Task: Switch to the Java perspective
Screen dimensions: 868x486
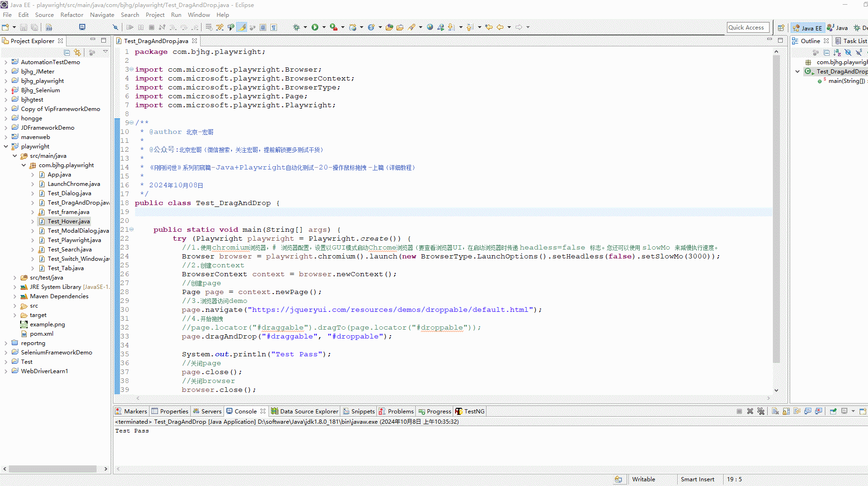Action: [x=838, y=28]
